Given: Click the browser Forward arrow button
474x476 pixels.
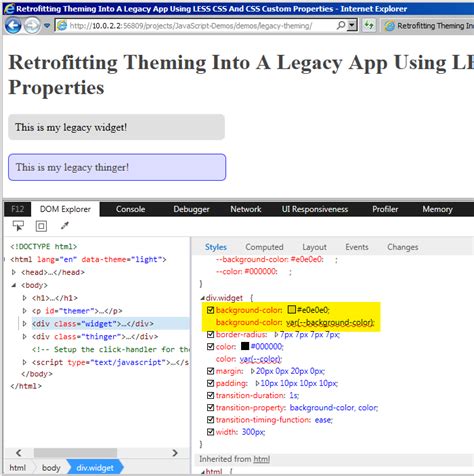Looking at the screenshot, I should [x=32, y=25].
